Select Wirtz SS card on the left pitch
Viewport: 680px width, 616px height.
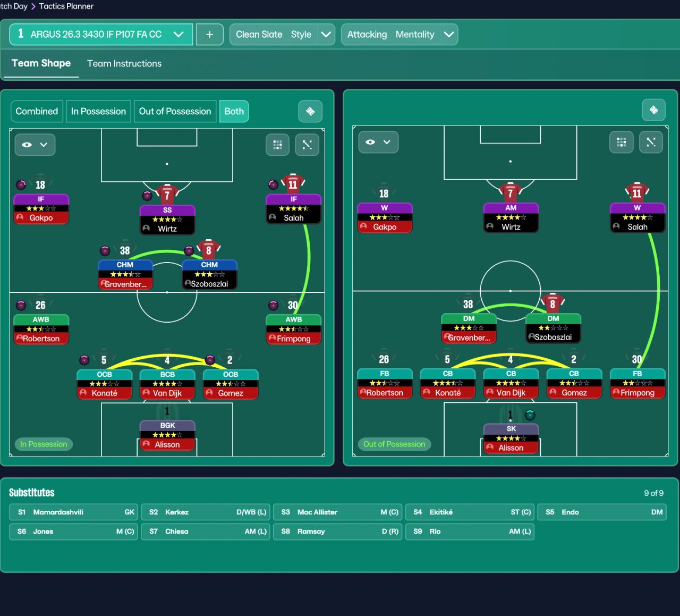pos(167,220)
